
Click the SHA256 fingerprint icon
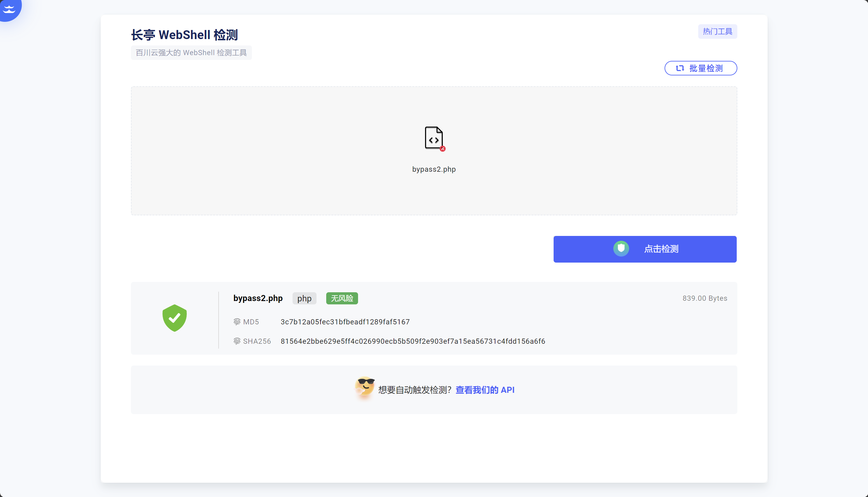pos(237,341)
